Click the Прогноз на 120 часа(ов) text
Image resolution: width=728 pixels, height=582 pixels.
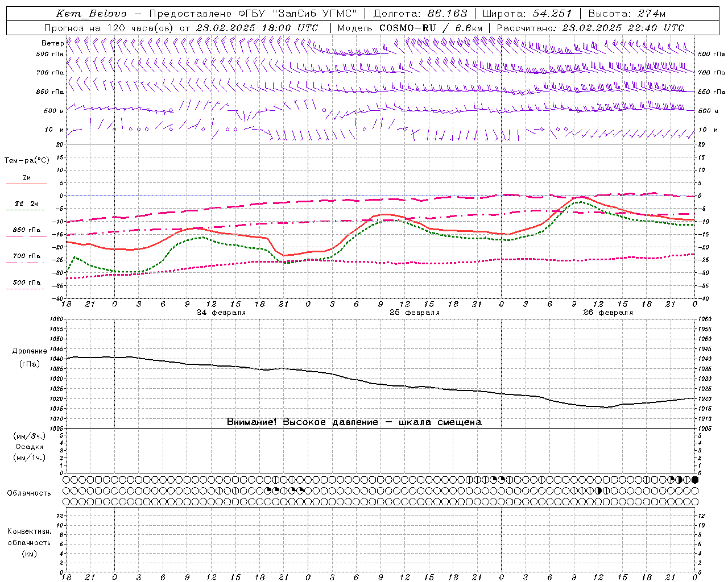110,28
